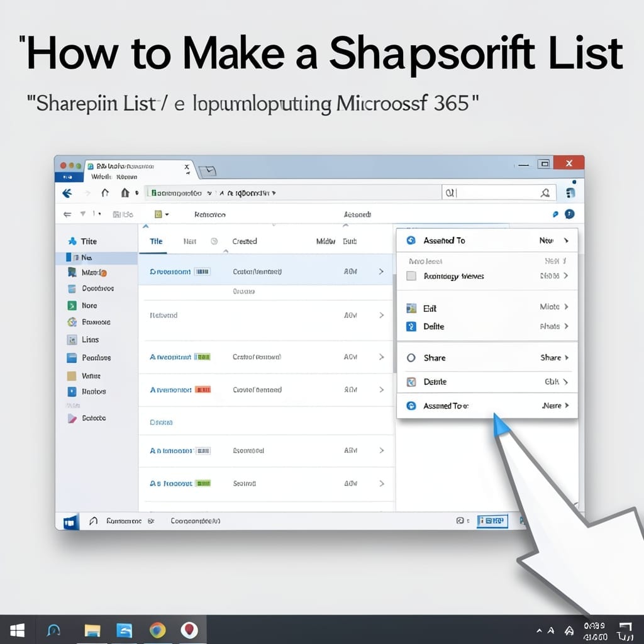This screenshot has width=644, height=644.
Task: Click the clock icon in column header
Action: (x=214, y=241)
